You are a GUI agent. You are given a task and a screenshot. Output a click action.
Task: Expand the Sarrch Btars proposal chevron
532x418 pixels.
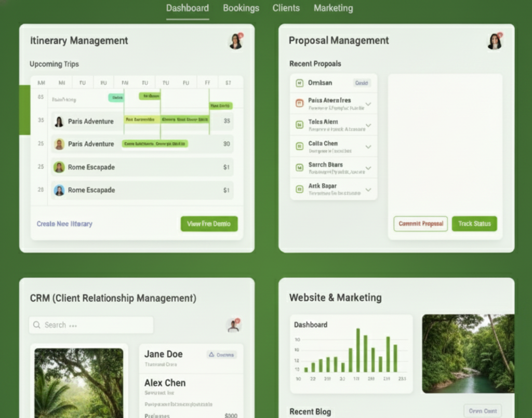pos(368,168)
